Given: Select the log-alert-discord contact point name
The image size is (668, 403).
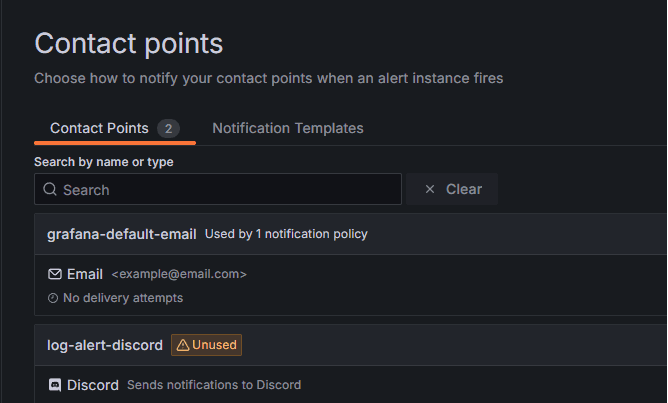Looking at the screenshot, I should (105, 345).
